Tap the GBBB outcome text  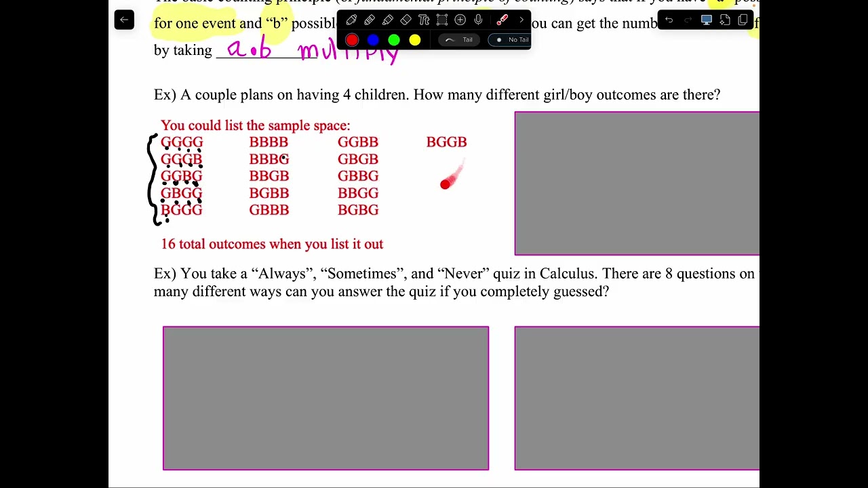point(269,210)
